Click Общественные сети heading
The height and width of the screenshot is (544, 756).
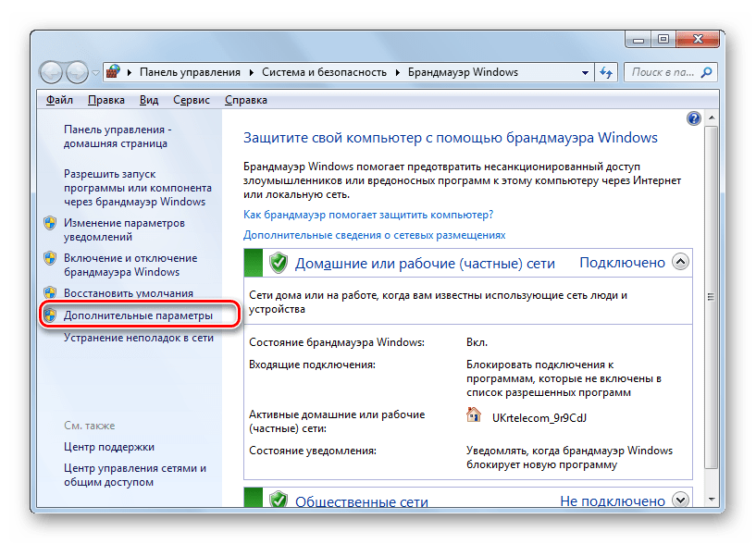362,501
